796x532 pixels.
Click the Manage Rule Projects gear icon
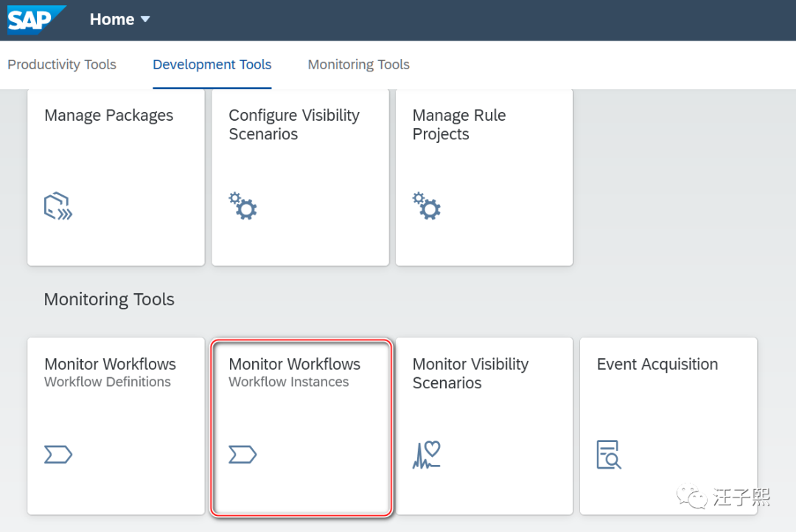tap(426, 206)
